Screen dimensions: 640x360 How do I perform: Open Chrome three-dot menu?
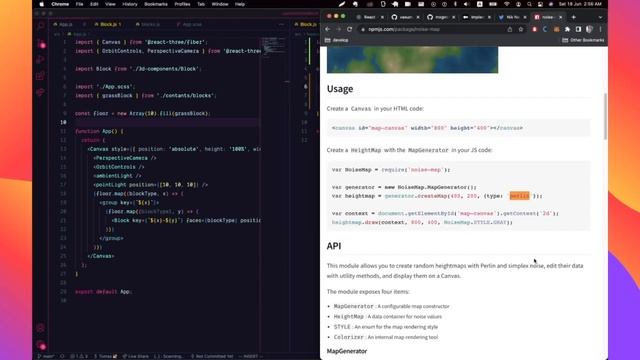(x=600, y=29)
